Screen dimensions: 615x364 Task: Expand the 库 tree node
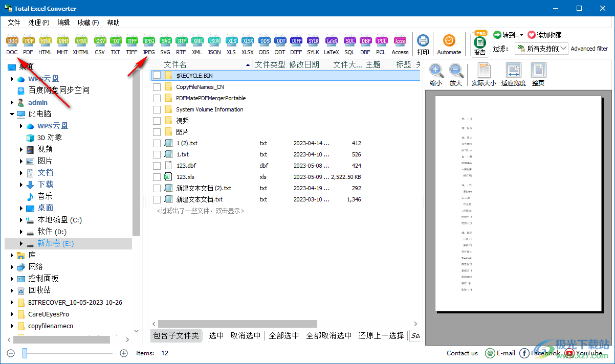(11, 255)
